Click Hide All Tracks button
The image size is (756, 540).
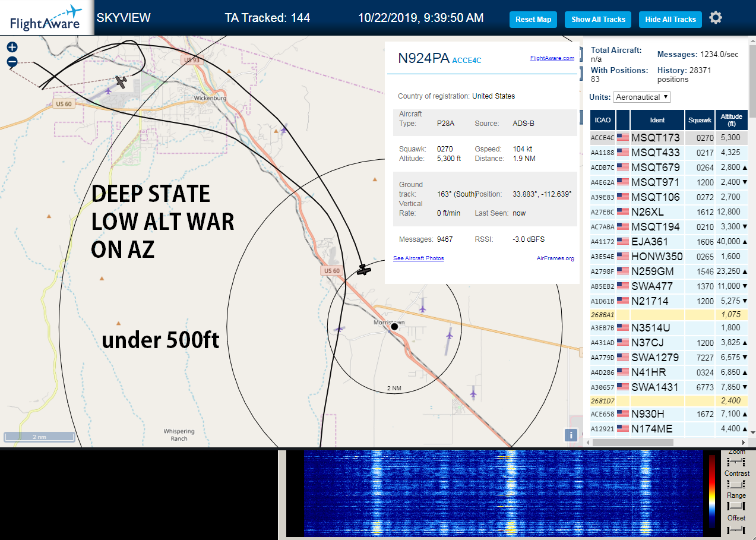pyautogui.click(x=670, y=20)
